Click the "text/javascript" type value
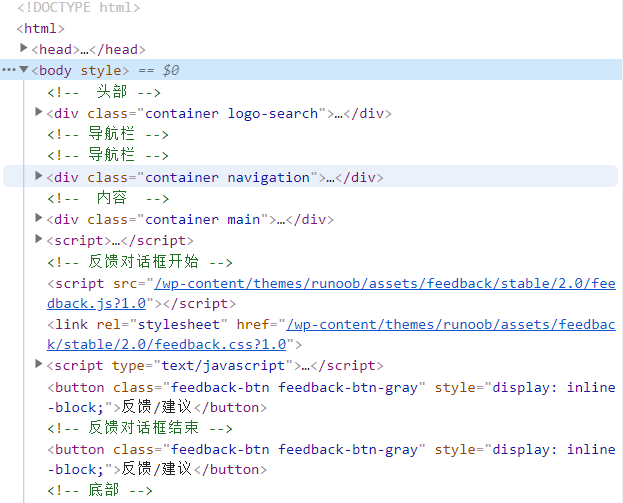This screenshot has width=623, height=503. pyautogui.click(x=223, y=366)
